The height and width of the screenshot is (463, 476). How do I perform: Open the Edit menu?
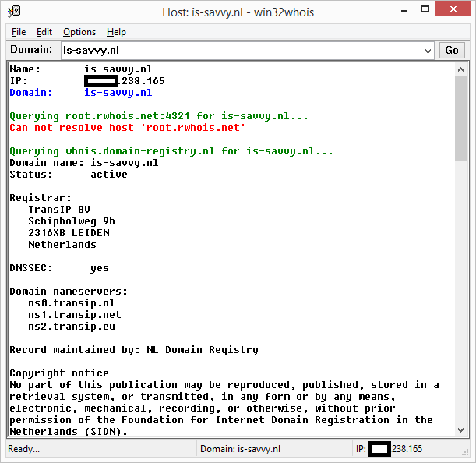point(44,32)
